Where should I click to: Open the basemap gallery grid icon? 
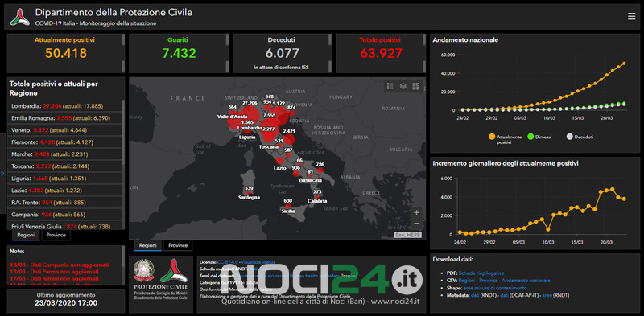416,86
